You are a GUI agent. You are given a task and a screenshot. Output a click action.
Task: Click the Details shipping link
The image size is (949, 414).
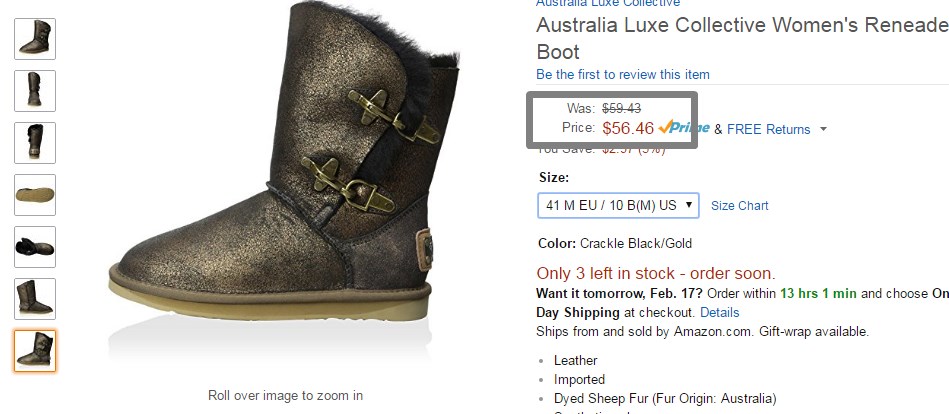pyautogui.click(x=720, y=312)
